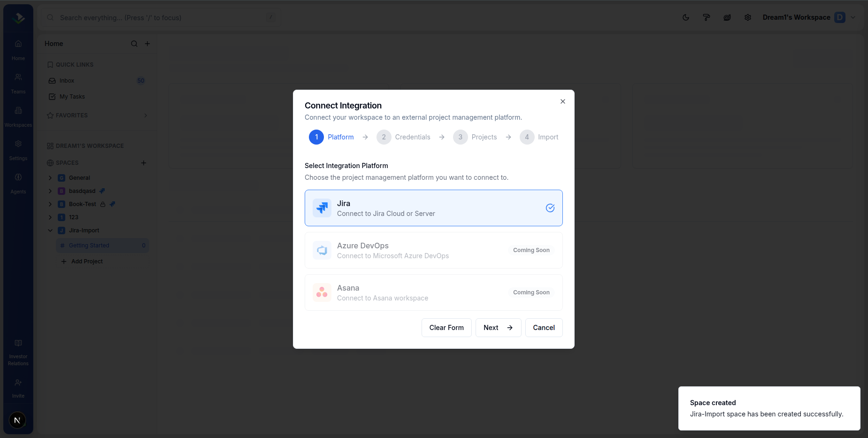Click Next button in Connect Integration
Viewport: 868px width, 438px height.
click(498, 328)
